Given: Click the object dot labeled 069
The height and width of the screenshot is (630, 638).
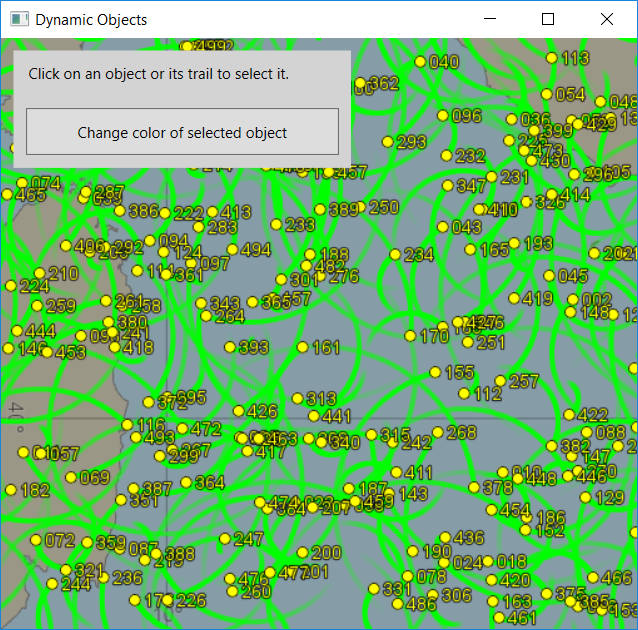Looking at the screenshot, I should tap(71, 477).
